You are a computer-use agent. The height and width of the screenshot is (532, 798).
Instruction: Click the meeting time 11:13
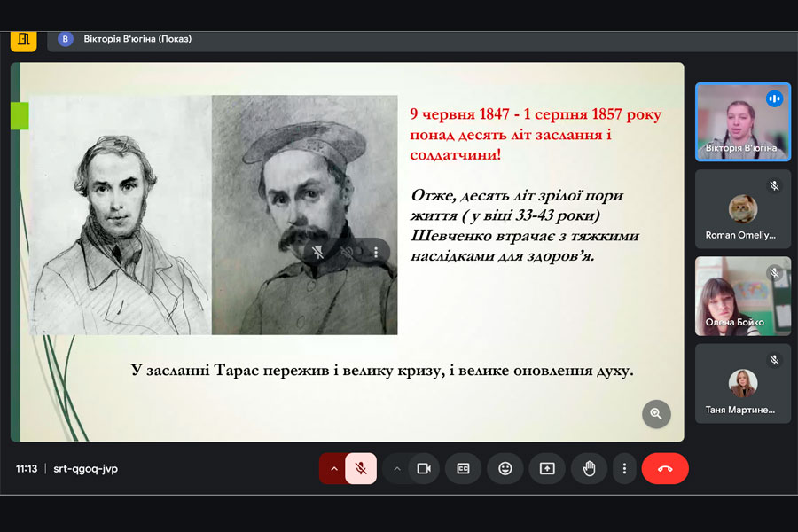coord(27,468)
